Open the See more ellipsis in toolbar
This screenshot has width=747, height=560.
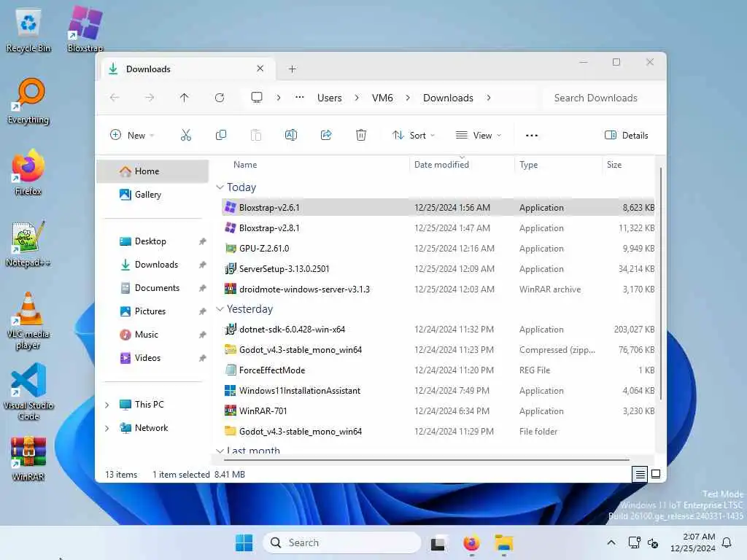pos(532,135)
